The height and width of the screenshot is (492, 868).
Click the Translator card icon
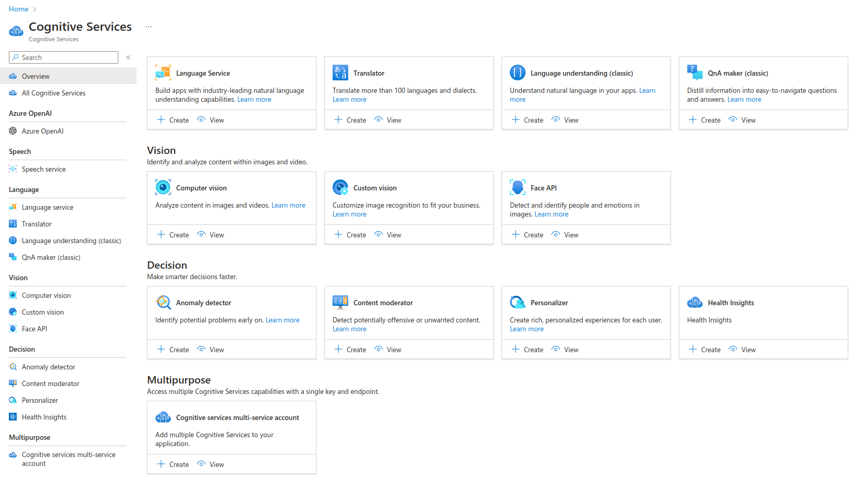point(340,73)
